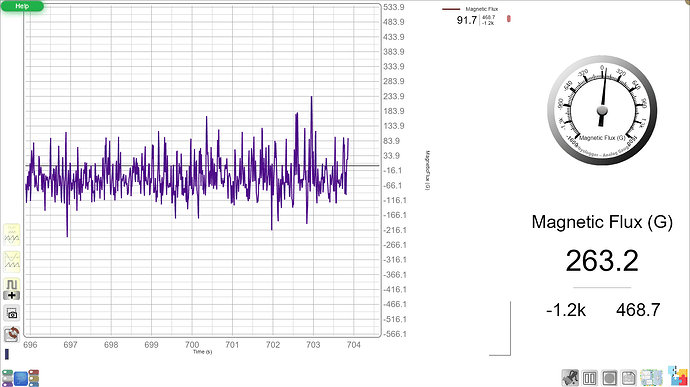Select the overlaid waveforms graph icon
Image resolution: width=690 pixels, height=387 pixels.
coord(12,235)
